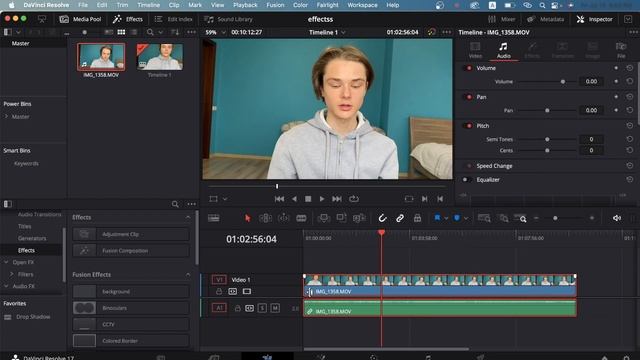640x360 pixels.
Task: Select the Adjustment Clip effect
Action: point(131,234)
